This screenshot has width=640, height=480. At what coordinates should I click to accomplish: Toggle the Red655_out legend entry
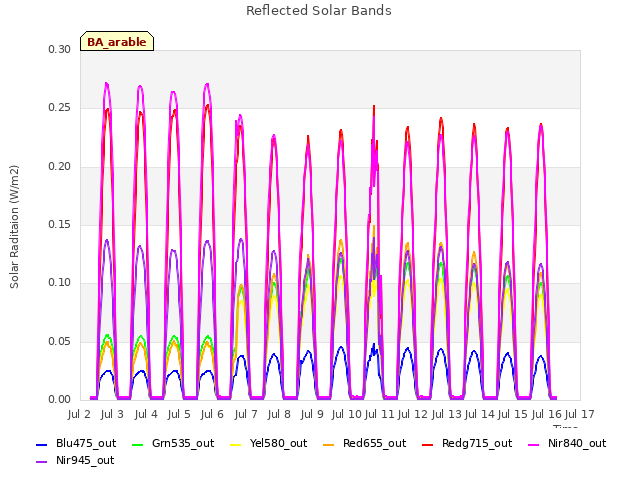[x=364, y=444]
